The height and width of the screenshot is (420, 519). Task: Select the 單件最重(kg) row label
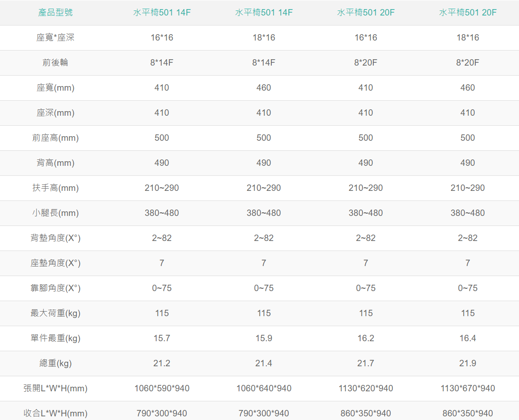tap(55, 338)
